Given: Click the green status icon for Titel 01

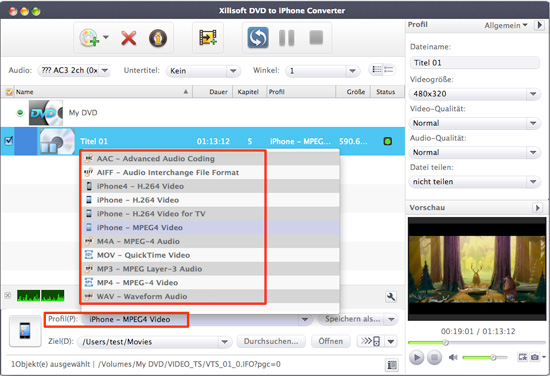Looking at the screenshot, I should click(388, 141).
